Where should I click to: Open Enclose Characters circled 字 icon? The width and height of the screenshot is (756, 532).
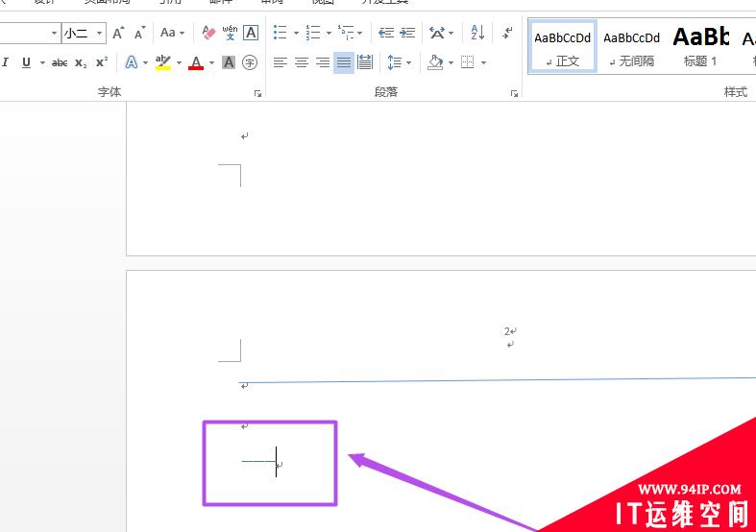(249, 62)
